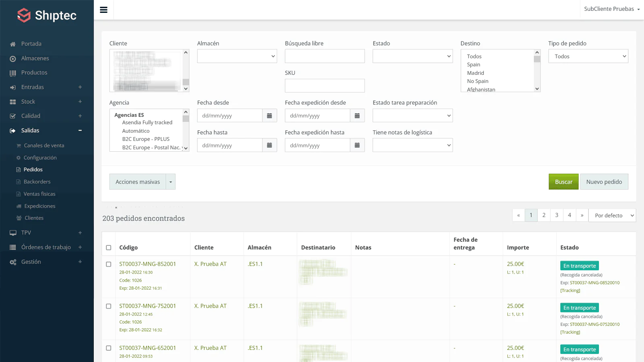This screenshot has height=362, width=644.
Task: Expand the Stock menu plus sign
Action: [x=80, y=102]
